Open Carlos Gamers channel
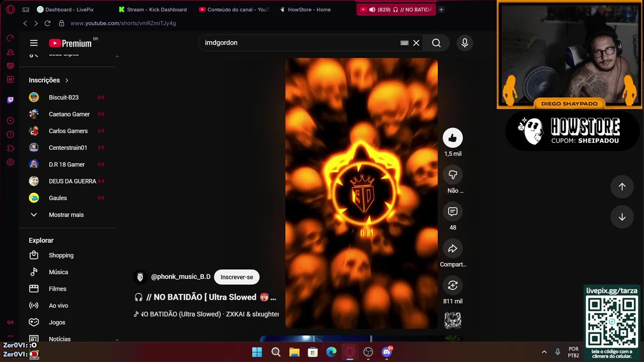644x362 pixels. pos(67,131)
